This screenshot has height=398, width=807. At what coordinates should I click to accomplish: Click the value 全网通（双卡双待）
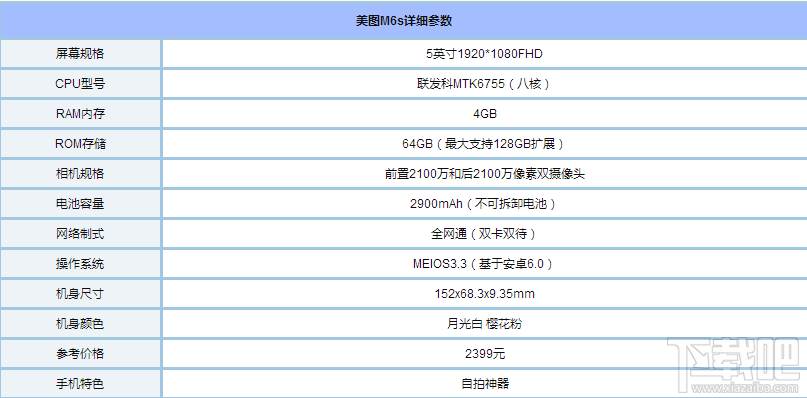pyautogui.click(x=485, y=234)
